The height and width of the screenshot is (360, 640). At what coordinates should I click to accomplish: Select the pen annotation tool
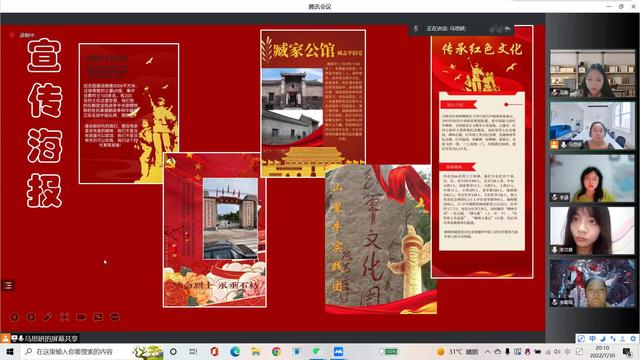click(x=48, y=317)
